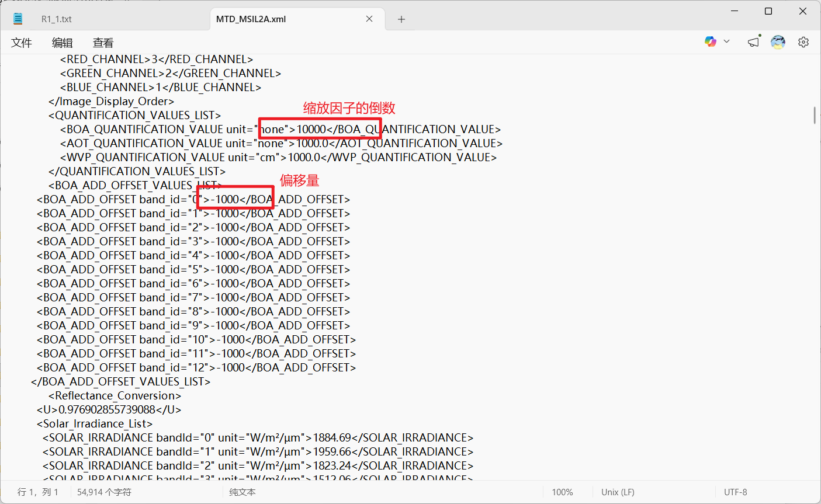Image resolution: width=821 pixels, height=504 pixels.
Task: Click SOLAR_IRRADIANCE bandId="0" 1884.69 line
Action: pos(258,437)
